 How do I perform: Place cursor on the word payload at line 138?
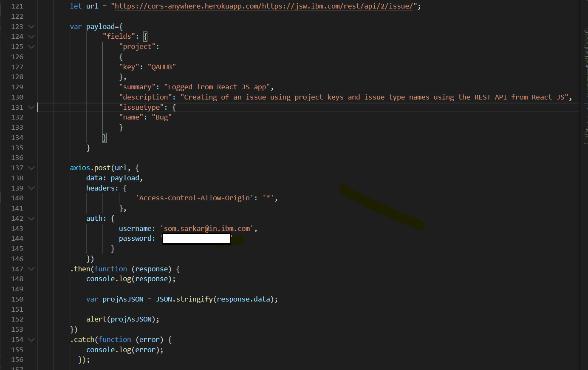[x=125, y=178]
